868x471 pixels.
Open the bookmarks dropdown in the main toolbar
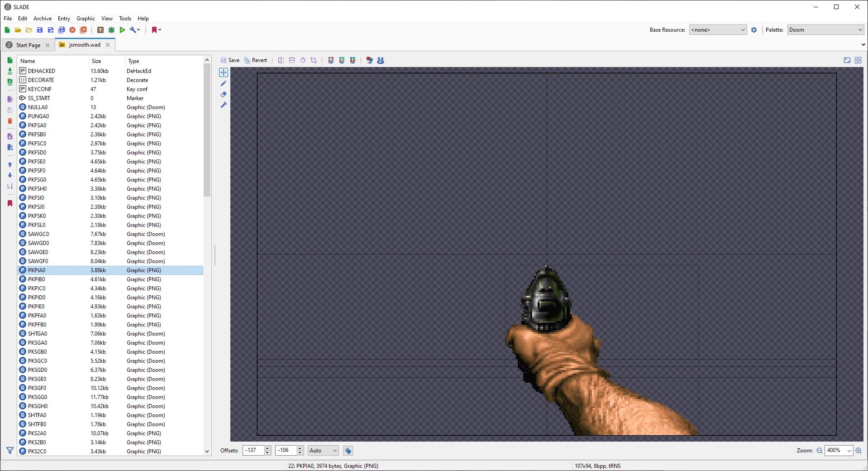click(x=156, y=30)
